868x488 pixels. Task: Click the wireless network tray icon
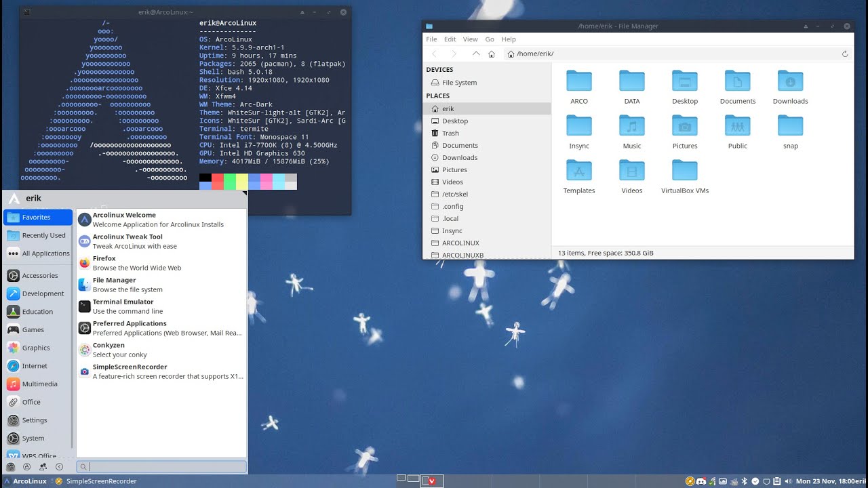click(x=712, y=481)
